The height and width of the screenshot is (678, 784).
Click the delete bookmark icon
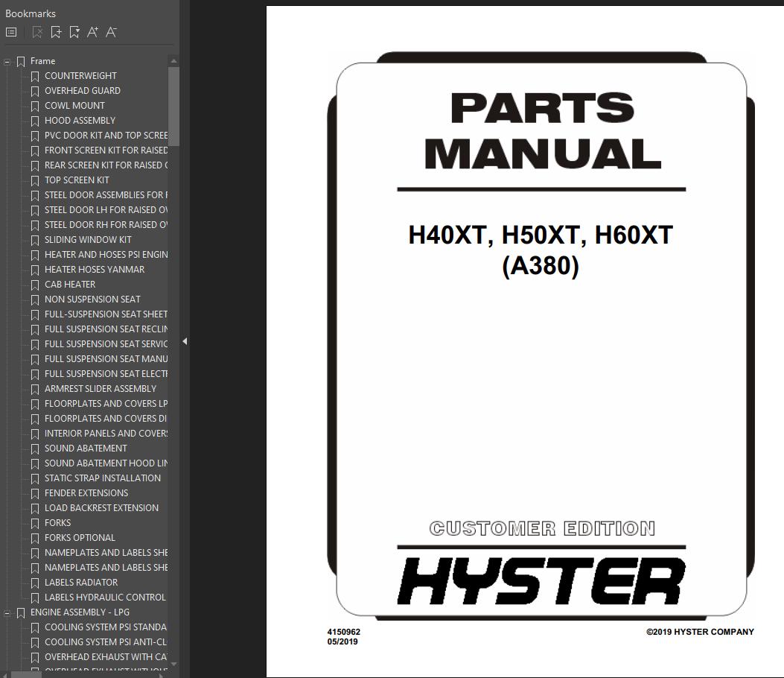pos(37,33)
